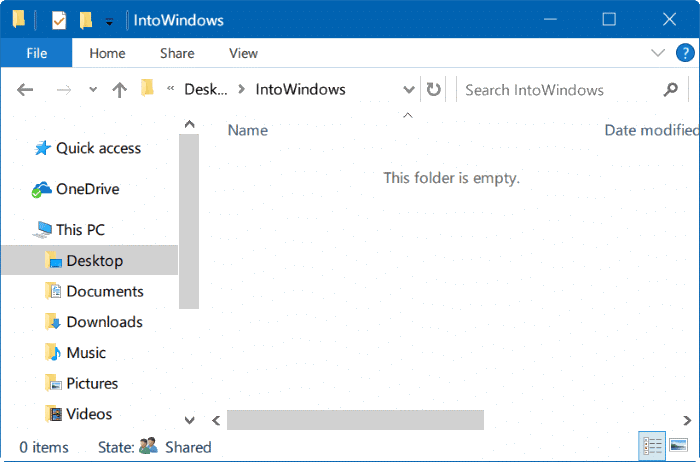The width and height of the screenshot is (700, 462).
Task: Show hidden path with double chevron
Action: click(x=170, y=88)
